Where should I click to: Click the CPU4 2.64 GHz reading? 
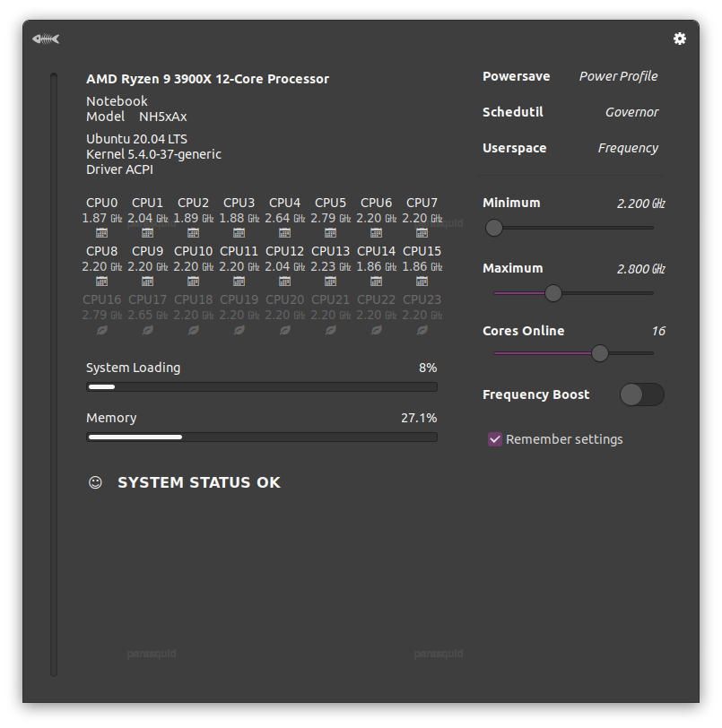coord(285,218)
